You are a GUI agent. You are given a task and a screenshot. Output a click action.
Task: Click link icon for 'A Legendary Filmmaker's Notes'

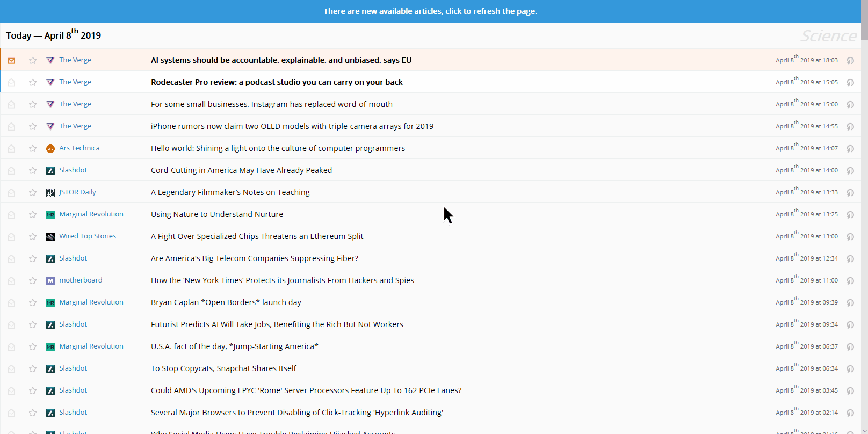coord(850,193)
